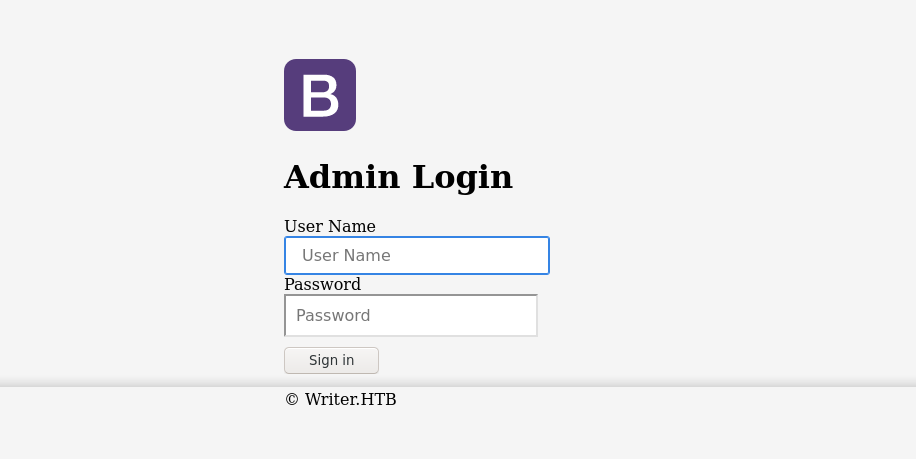
Task: Select the User Name placeholder text
Action: click(x=346, y=255)
